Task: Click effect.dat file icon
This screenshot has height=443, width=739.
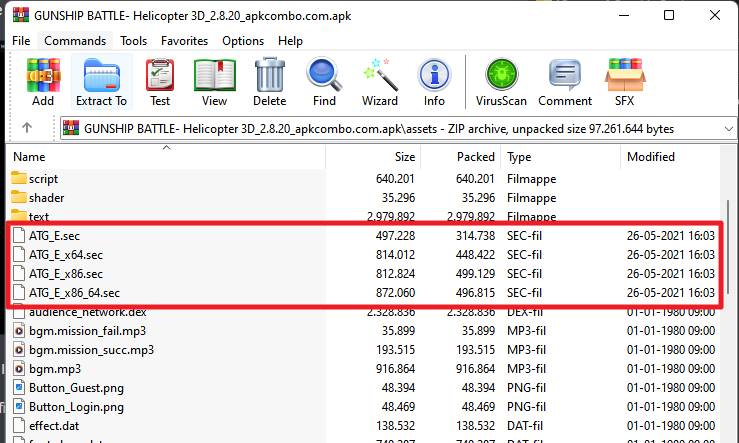Action: click(x=19, y=426)
